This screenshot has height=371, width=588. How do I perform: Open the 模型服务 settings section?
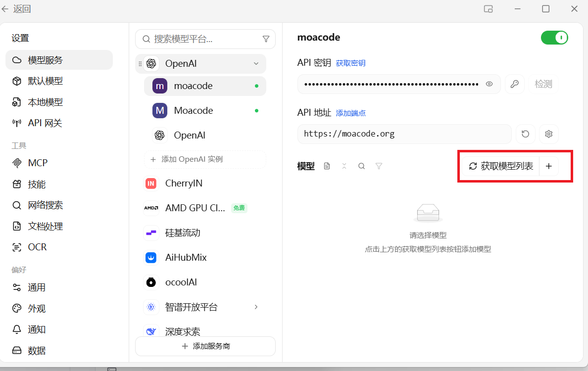59,60
